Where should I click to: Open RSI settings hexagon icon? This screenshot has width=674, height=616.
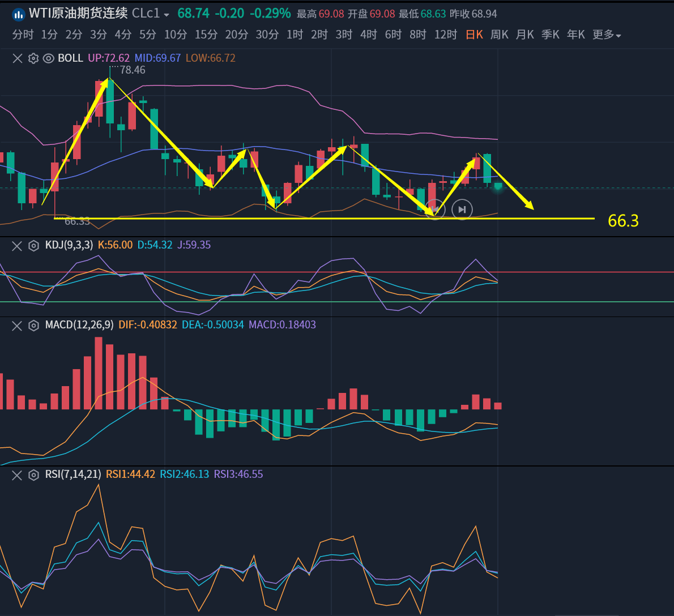[x=33, y=475]
